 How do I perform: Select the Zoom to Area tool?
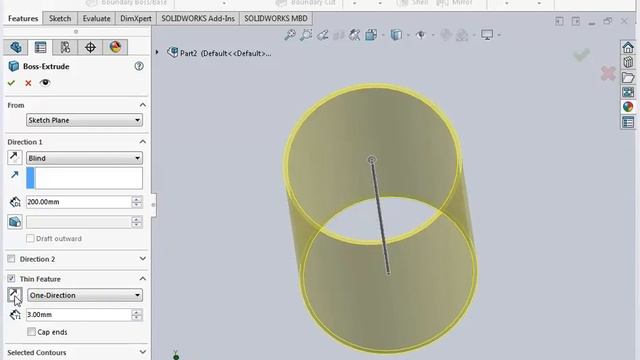click(x=306, y=35)
